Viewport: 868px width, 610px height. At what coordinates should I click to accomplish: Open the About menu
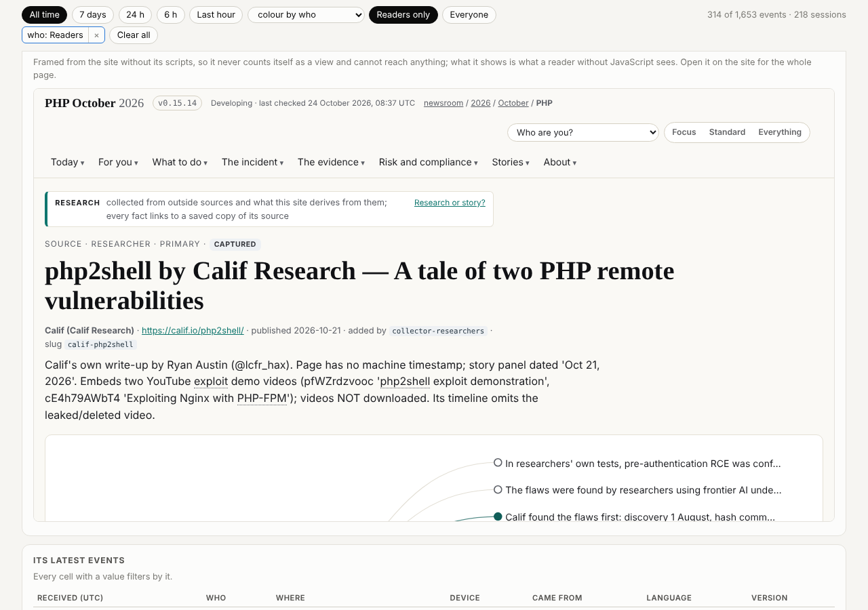click(560, 162)
